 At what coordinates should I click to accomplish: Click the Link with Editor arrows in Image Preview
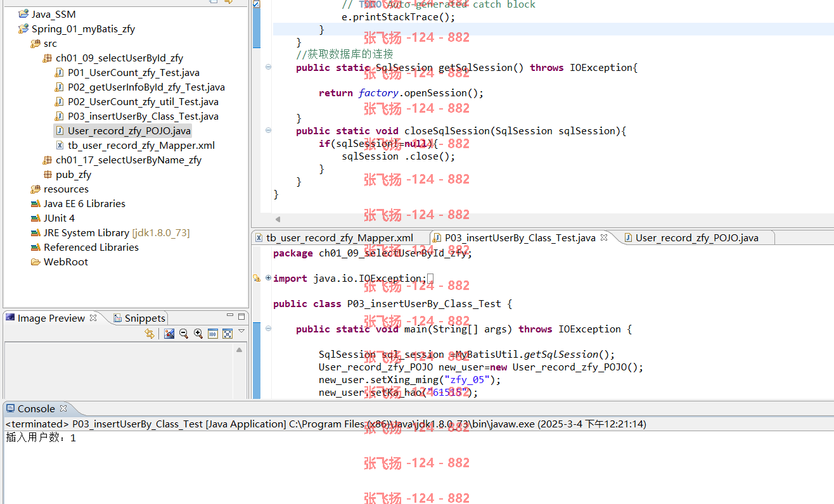(x=150, y=334)
